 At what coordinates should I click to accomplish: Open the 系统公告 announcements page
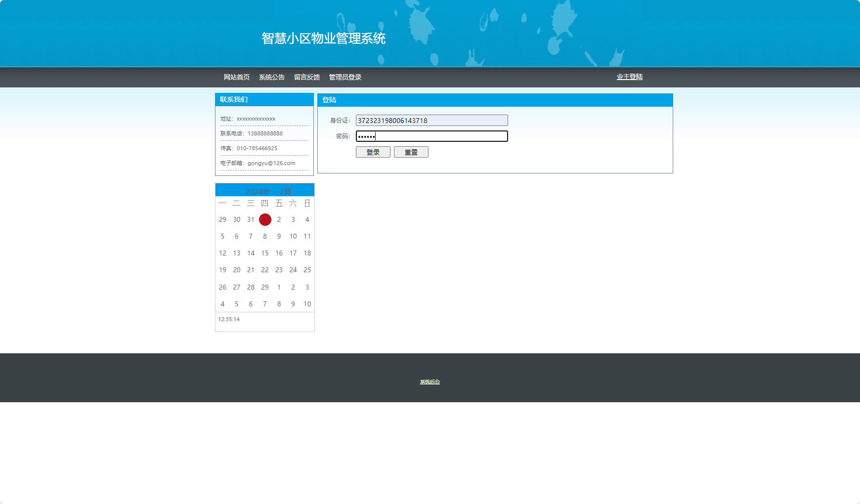point(271,77)
